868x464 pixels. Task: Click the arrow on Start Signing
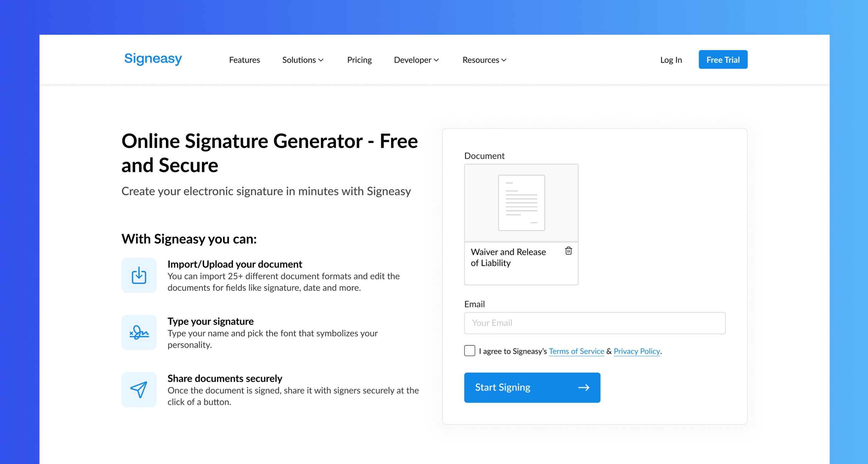pos(584,388)
